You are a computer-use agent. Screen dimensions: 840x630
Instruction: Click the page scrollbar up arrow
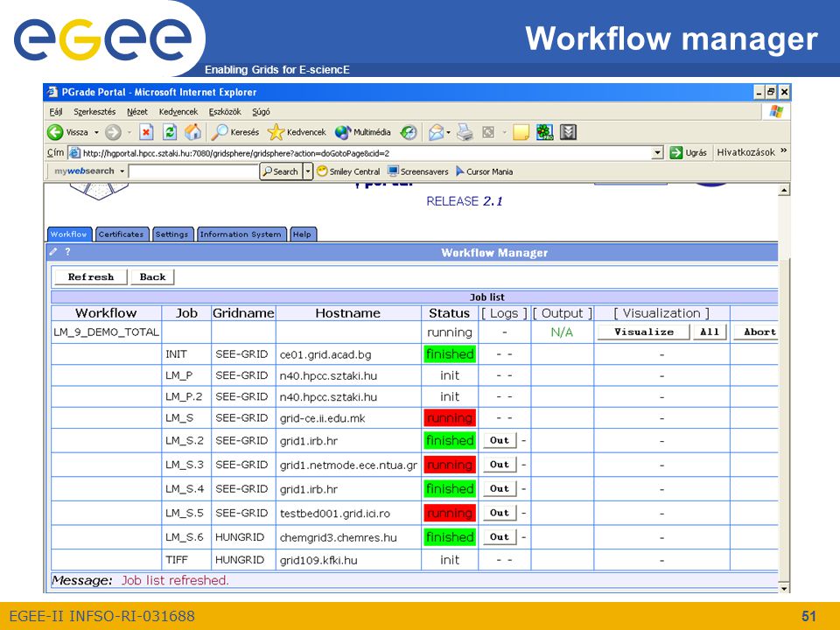[784, 190]
